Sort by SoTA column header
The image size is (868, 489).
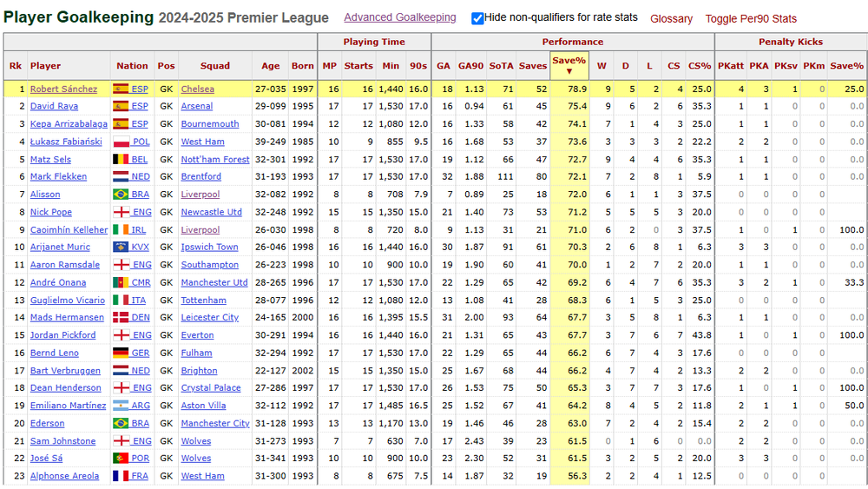(x=501, y=65)
